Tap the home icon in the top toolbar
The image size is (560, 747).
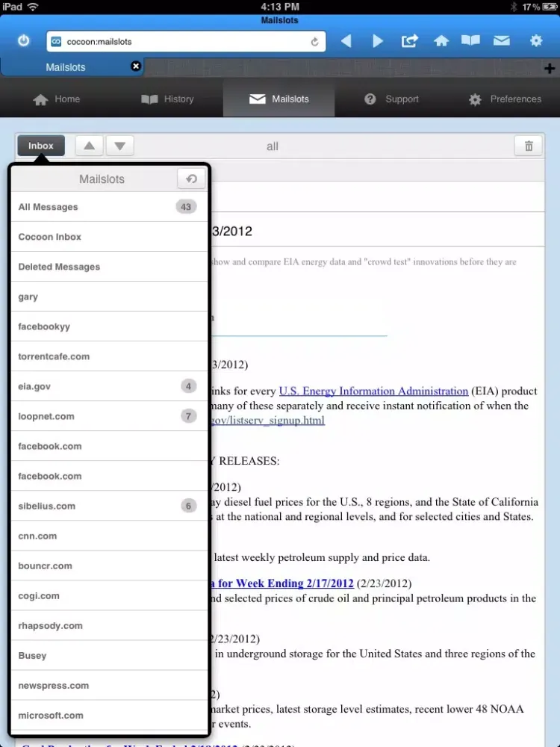pos(441,41)
